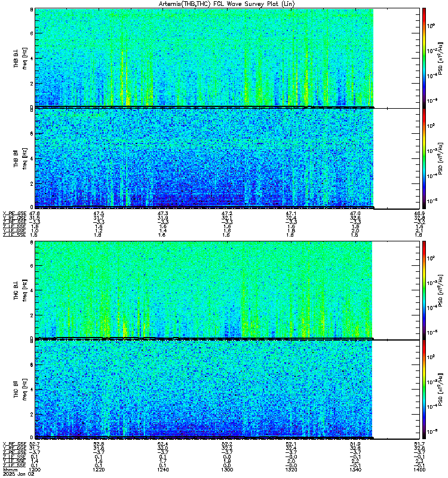The width and height of the screenshot is (448, 478).
Task: Select the THB B-perpendicular spectrogram panel
Action: tap(228, 58)
